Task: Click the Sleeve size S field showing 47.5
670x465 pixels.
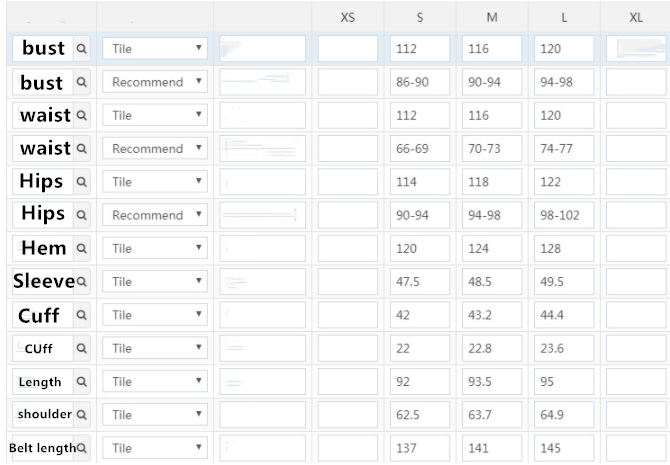Action: (x=420, y=282)
